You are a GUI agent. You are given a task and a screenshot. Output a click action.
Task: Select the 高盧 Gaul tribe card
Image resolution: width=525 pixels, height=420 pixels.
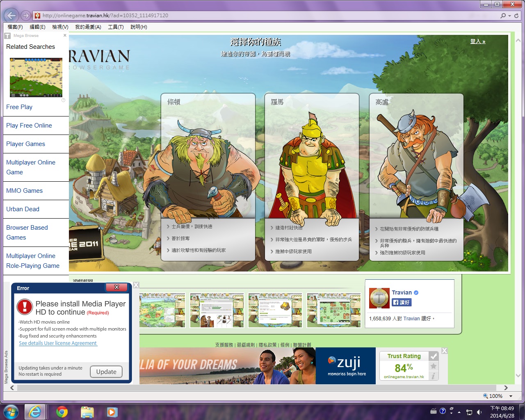pos(416,177)
